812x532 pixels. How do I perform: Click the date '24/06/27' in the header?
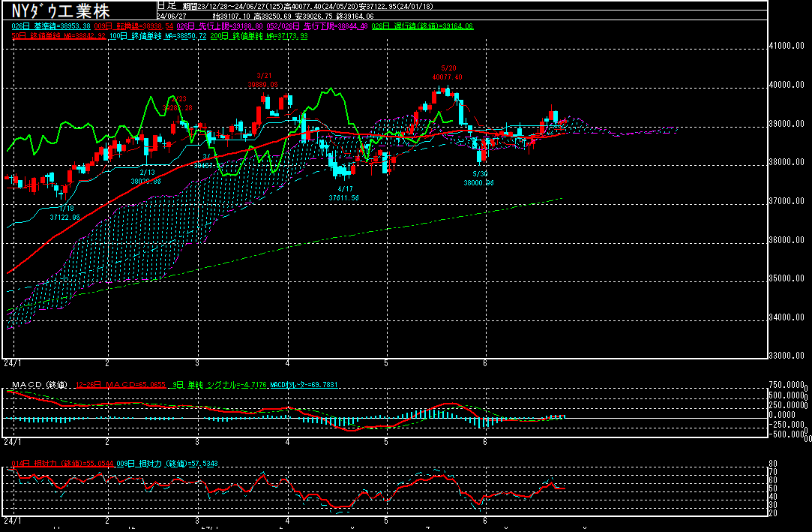pyautogui.click(x=172, y=16)
